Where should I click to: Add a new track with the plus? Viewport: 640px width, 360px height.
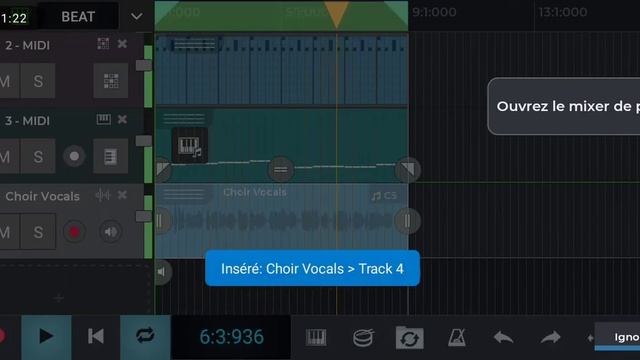59,298
